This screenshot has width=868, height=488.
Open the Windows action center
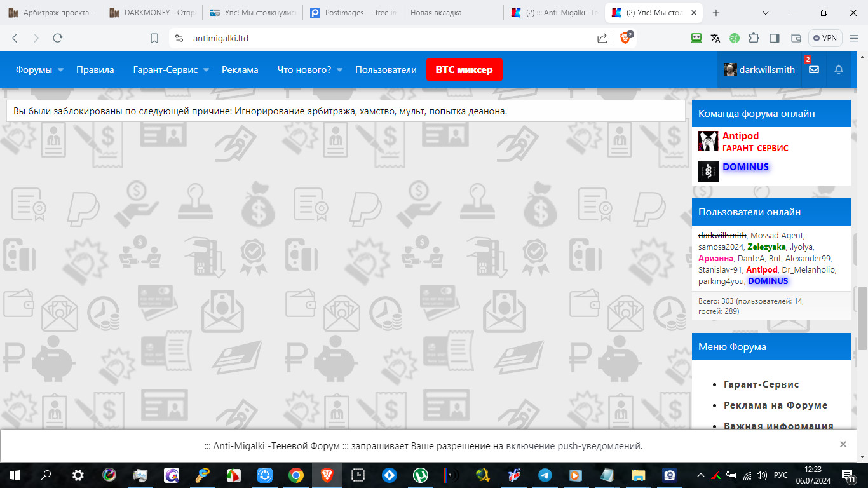point(848,475)
